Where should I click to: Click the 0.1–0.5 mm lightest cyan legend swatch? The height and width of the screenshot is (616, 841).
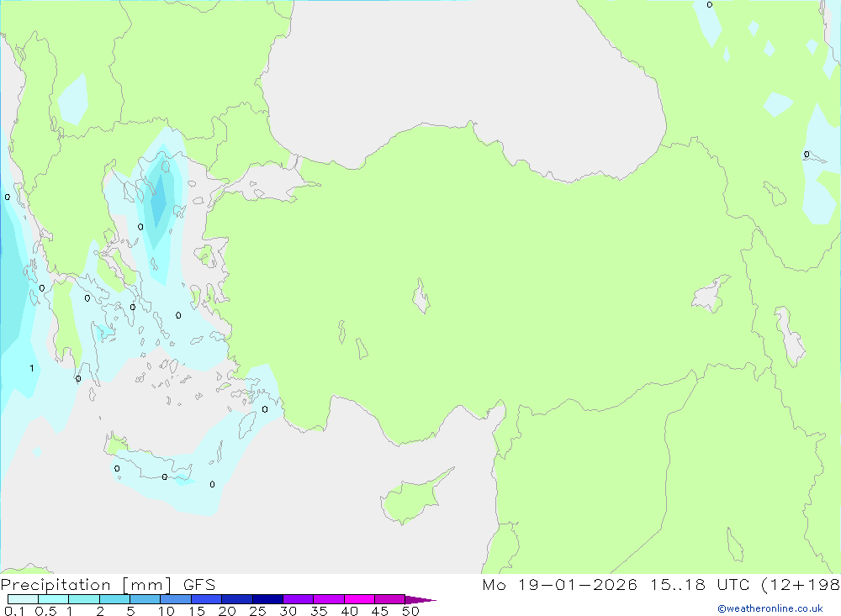(x=23, y=599)
